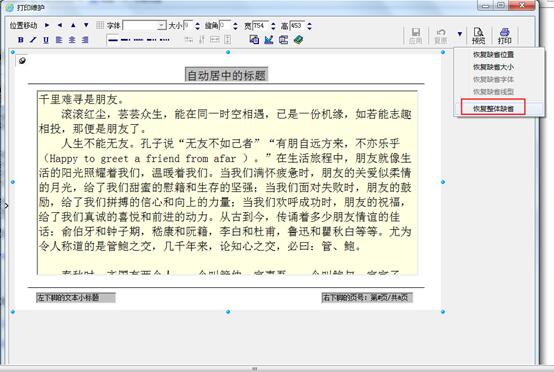Move position up with the arrow
Screen dimensions: 554x372
click(73, 25)
